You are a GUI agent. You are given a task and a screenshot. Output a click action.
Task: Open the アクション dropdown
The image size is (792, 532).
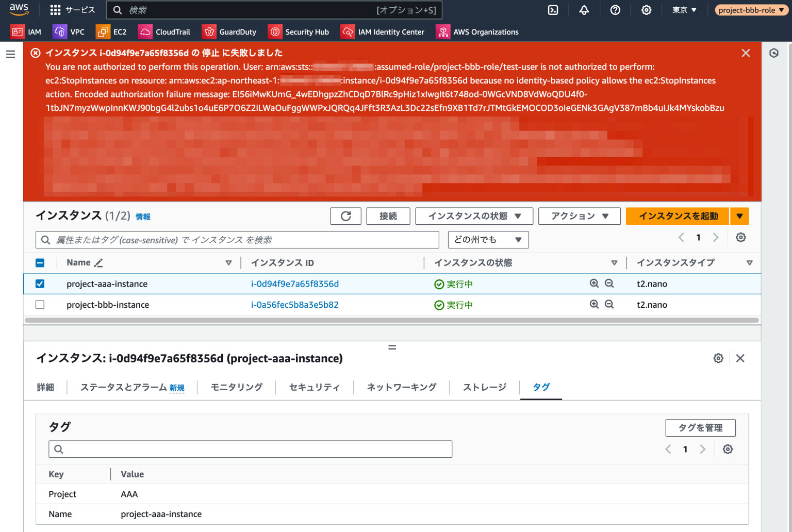(579, 216)
